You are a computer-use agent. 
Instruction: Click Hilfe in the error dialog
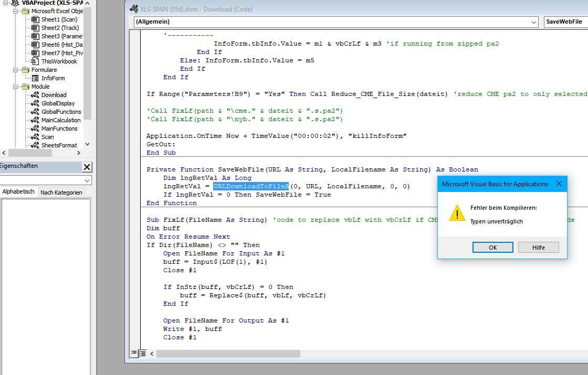(539, 248)
